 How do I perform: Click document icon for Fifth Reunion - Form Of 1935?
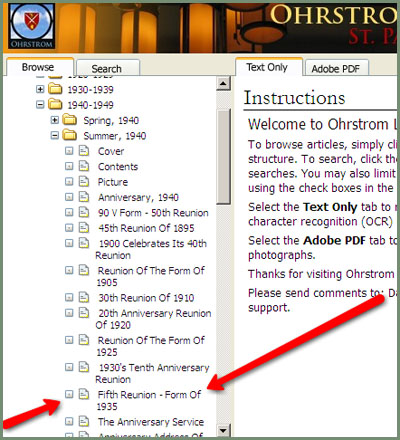pos(84,394)
